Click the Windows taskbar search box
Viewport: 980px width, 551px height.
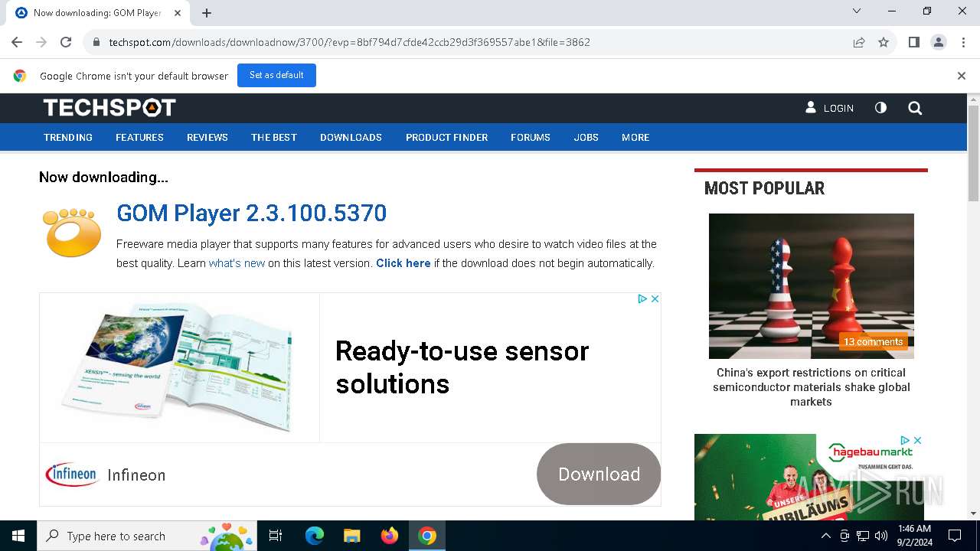(x=147, y=536)
